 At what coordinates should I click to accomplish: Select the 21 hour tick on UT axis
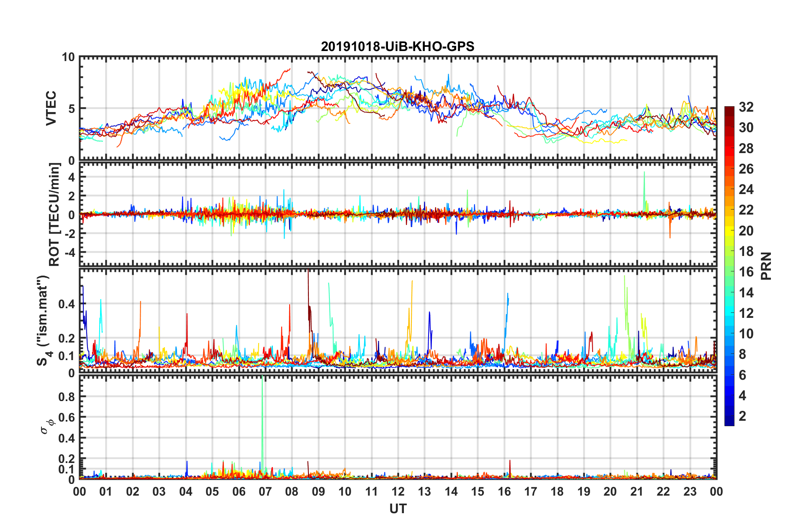pos(637,491)
